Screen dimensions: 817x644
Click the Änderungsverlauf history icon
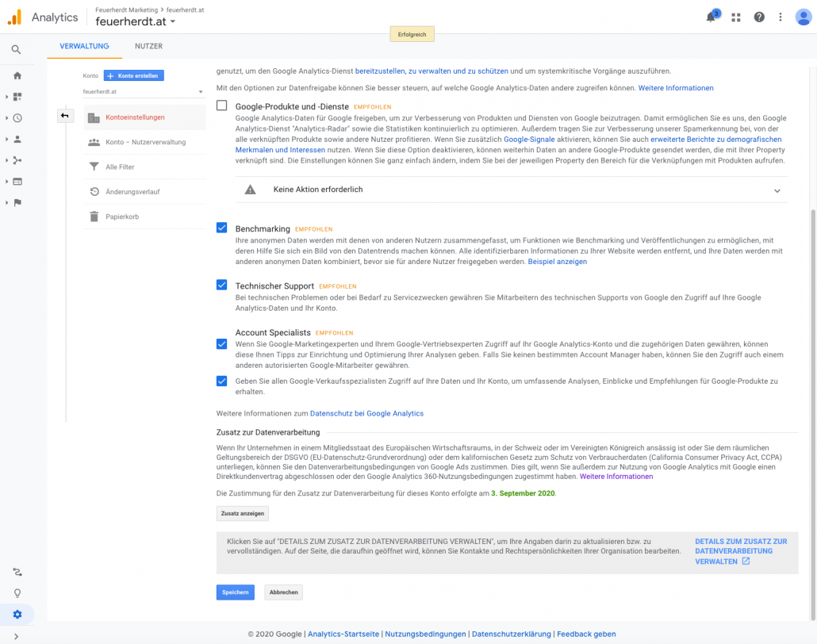coord(94,192)
